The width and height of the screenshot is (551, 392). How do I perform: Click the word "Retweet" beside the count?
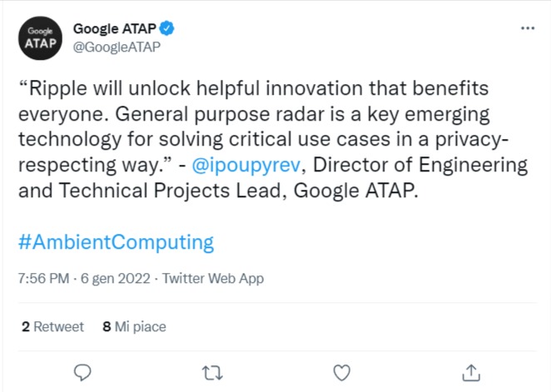59,327
